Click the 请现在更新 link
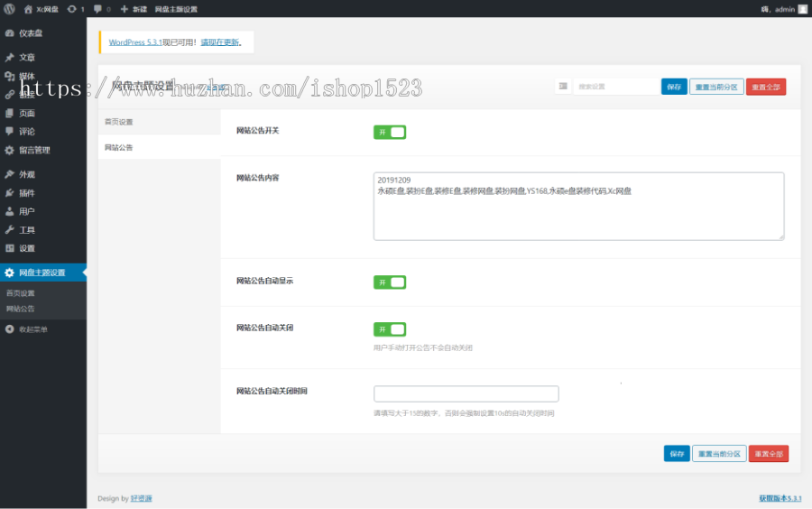Screen dimensions: 812x509 [219, 42]
